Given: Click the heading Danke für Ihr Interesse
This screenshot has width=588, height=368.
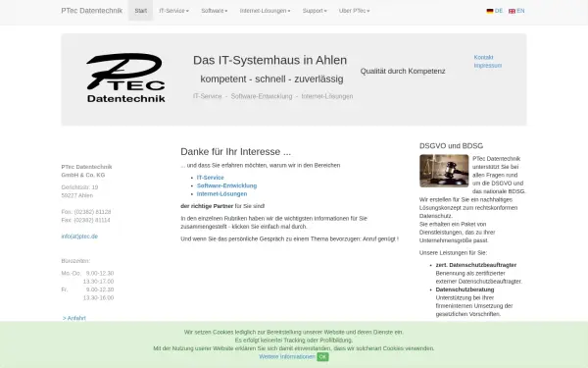Looking at the screenshot, I should pyautogui.click(x=235, y=151).
